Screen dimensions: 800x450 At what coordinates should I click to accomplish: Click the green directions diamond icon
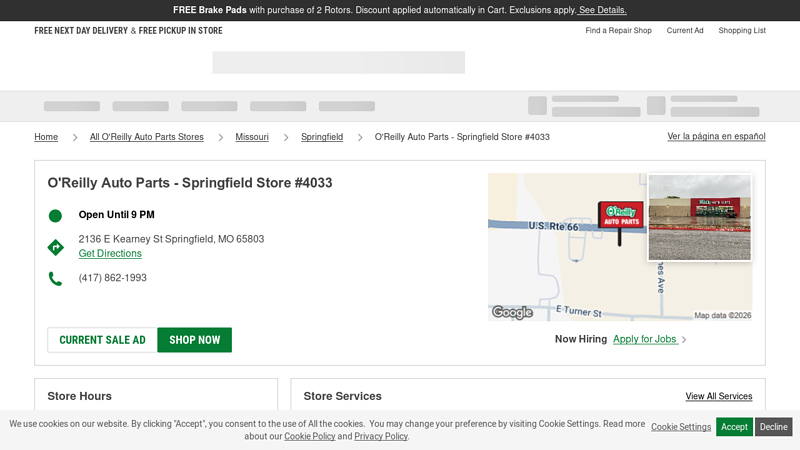click(x=55, y=247)
